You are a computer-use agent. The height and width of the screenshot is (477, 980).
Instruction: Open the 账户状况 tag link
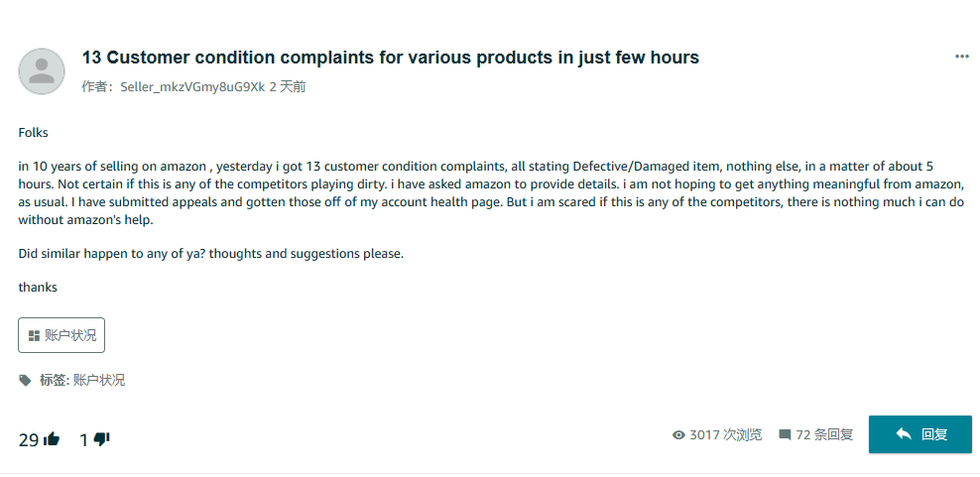[99, 380]
